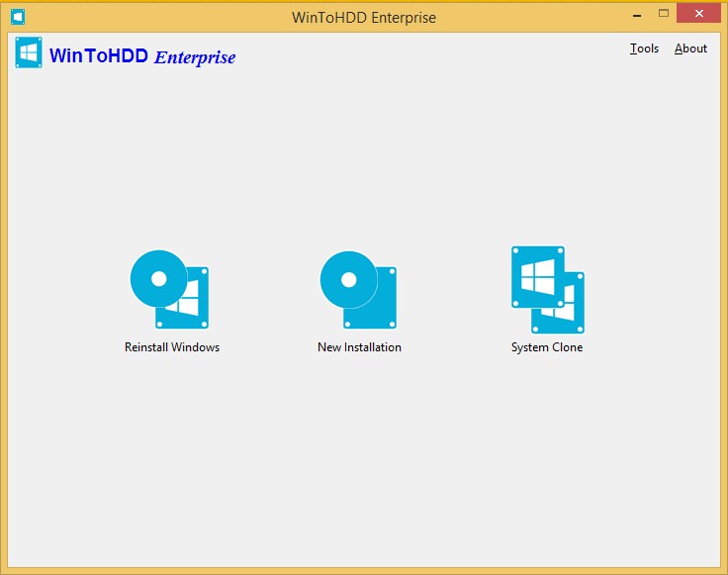Click the italic "Enterprise" edition text
The height and width of the screenshot is (575, 728).
(195, 57)
